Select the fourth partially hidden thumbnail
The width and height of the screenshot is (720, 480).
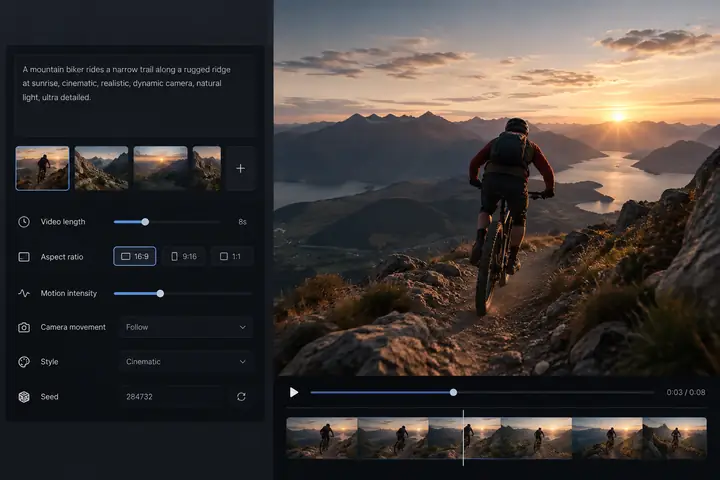tap(207, 168)
